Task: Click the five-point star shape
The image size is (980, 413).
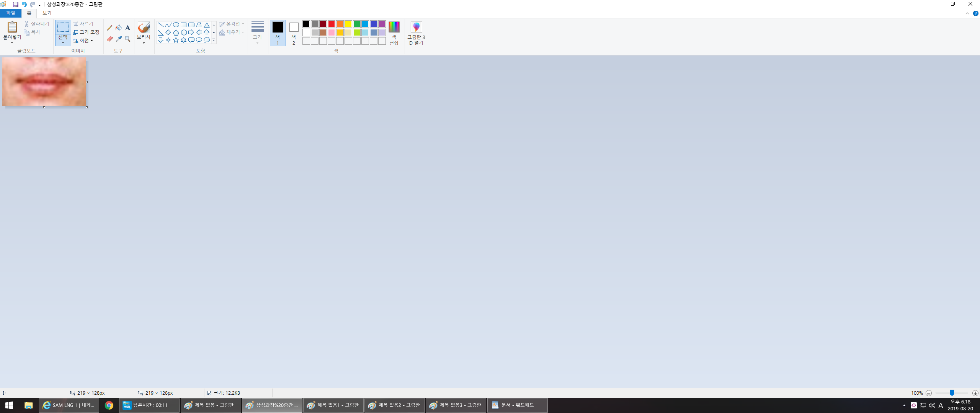Action: tap(176, 40)
